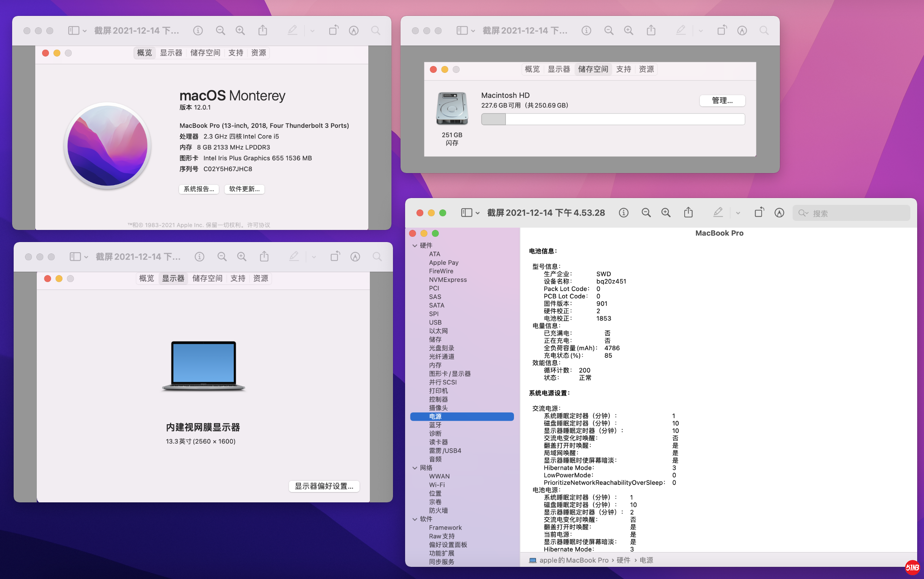This screenshot has height=579, width=924.
Task: Click the share icon in the retina display window
Action: pyautogui.click(x=264, y=256)
